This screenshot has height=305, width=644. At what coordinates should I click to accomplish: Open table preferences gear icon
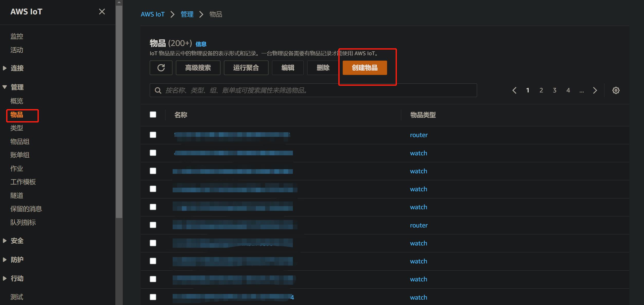pos(616,90)
